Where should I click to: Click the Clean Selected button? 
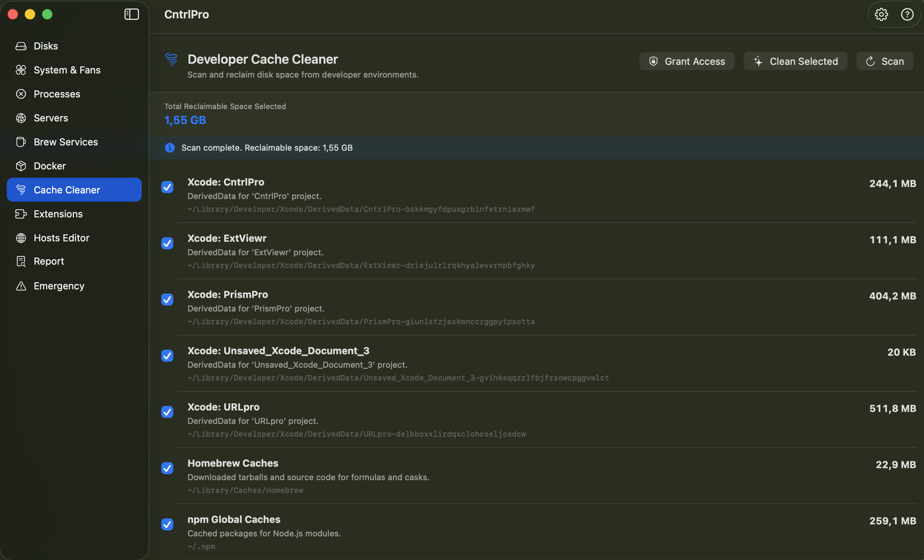tap(795, 61)
